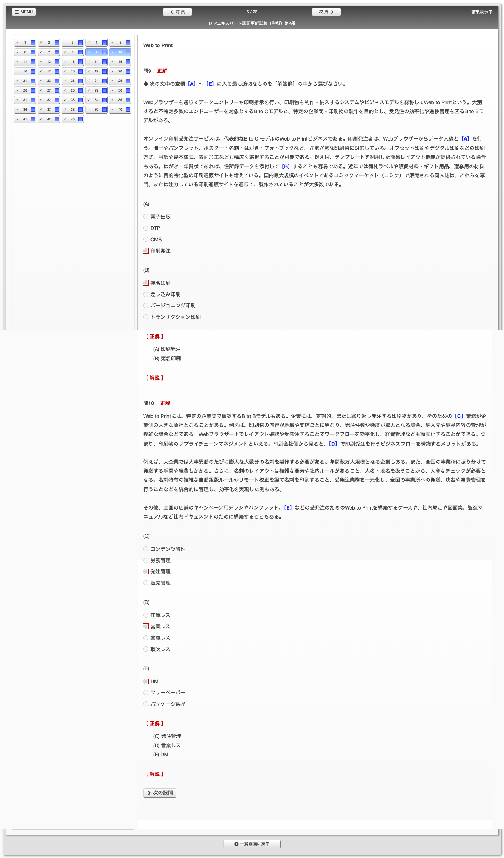Return to list with 一覧画面に戻る
The width and height of the screenshot is (504, 858).
pyautogui.click(x=252, y=844)
